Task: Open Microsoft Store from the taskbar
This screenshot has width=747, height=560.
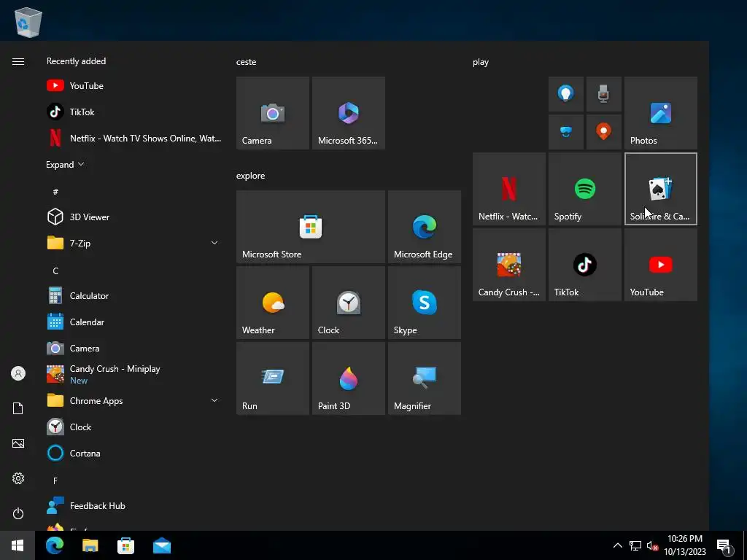Action: [125, 545]
